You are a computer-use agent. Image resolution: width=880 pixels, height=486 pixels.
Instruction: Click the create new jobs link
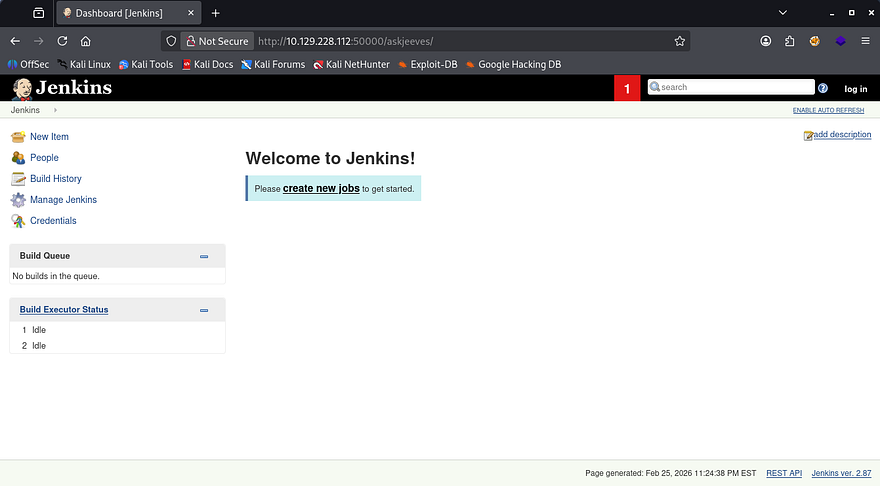[x=321, y=188]
